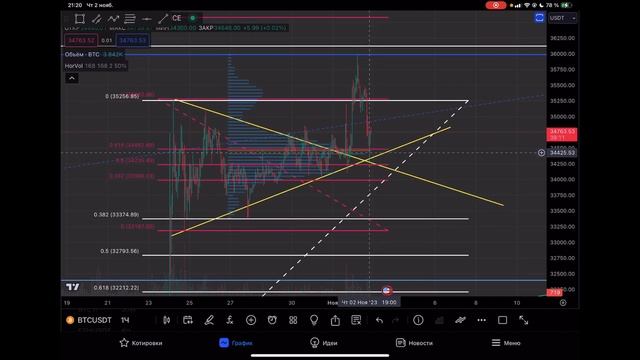Screen dimensions: 640x360
Task: Switch to the График tab
Action: click(x=236, y=343)
